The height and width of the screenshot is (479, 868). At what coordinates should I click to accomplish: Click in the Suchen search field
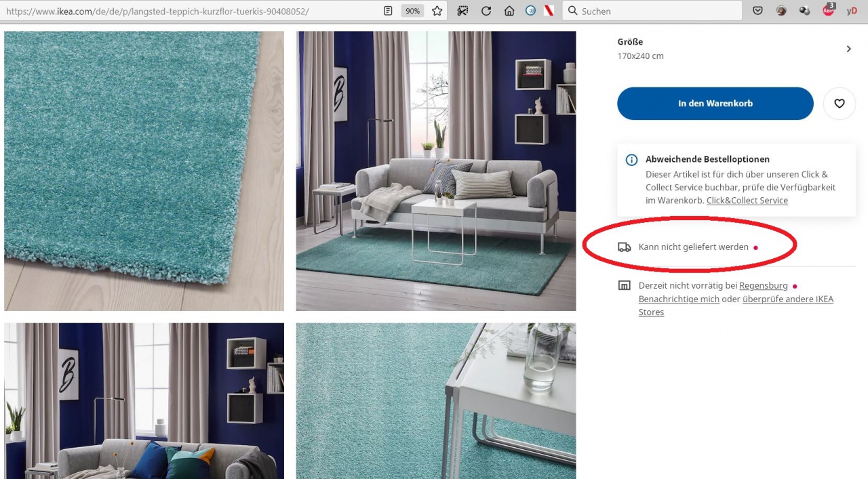coord(658,11)
